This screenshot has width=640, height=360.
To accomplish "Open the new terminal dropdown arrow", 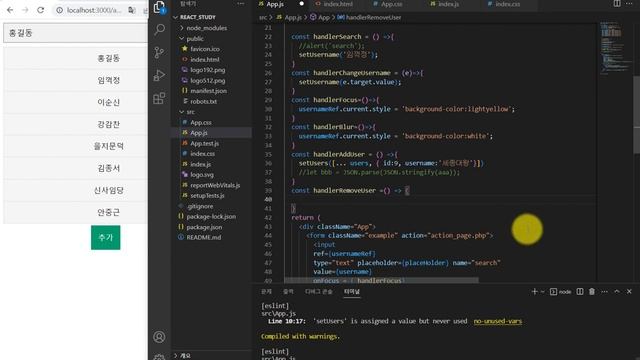I will coord(542,291).
